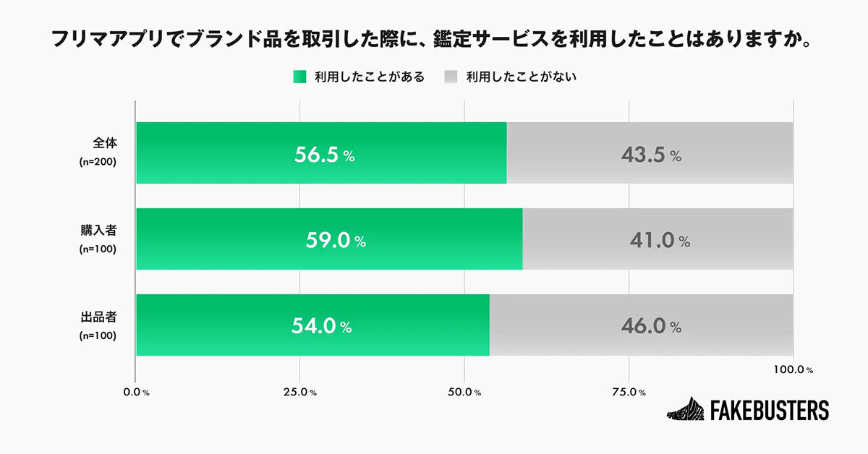
Task: Click the 出品者 (n=100) row label
Action: pyautogui.click(x=98, y=325)
